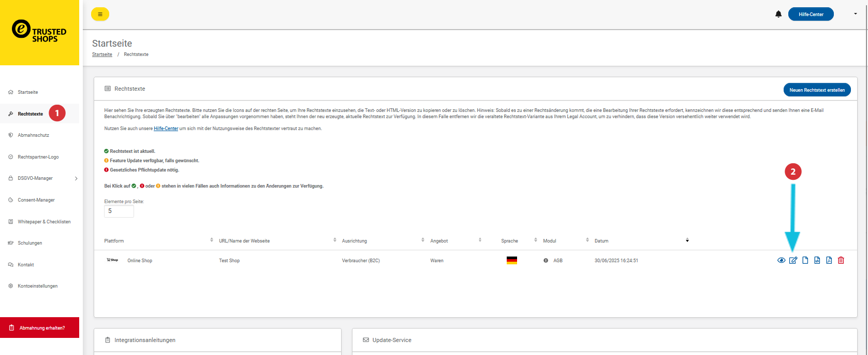The image size is (868, 355).
Task: Delete the Test Shop legal text
Action: pyautogui.click(x=841, y=260)
